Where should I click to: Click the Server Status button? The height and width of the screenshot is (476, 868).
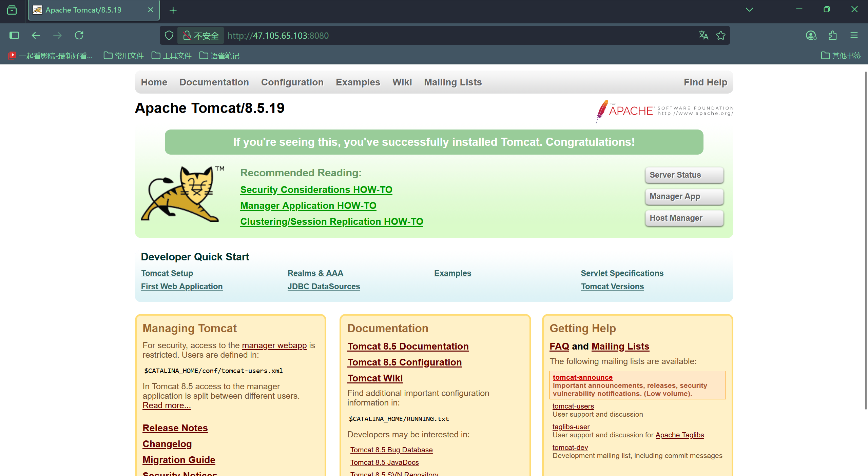(x=684, y=175)
